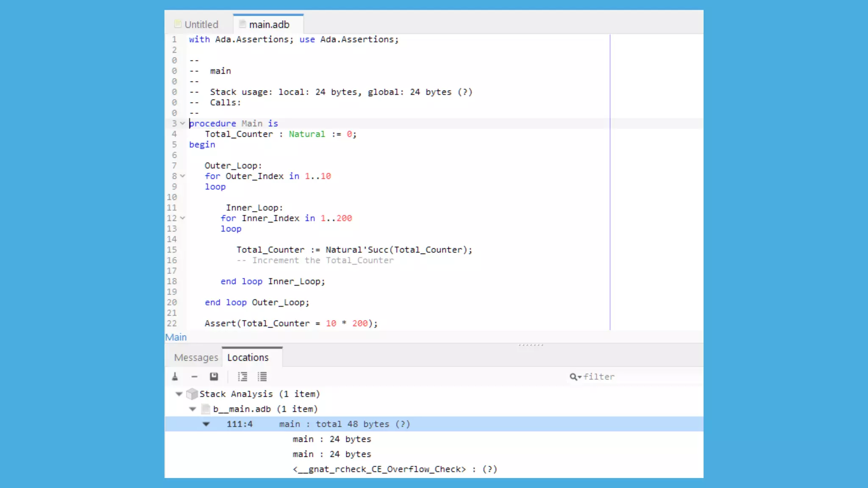Select the gnat_rcheck_CE_Overflow_Check row
This screenshot has height=488, width=868.
tap(395, 469)
